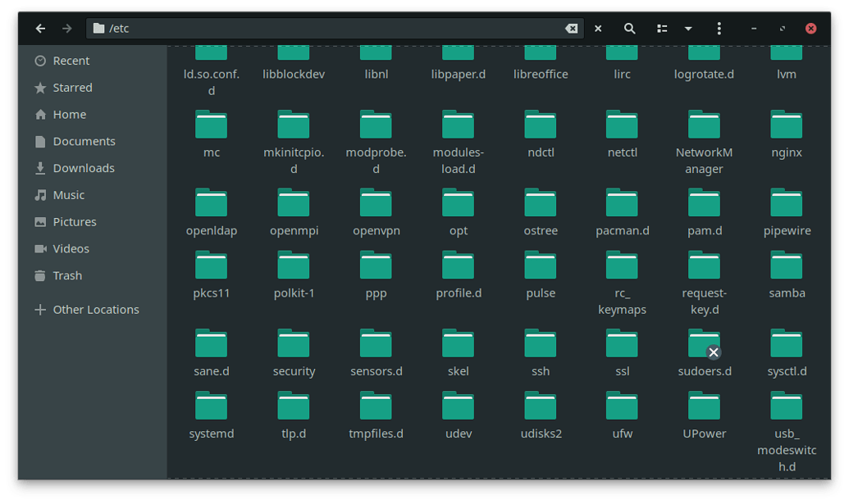Screen dimensions: 849x504
Task: Select the systemd folder icon
Action: pyautogui.click(x=212, y=407)
